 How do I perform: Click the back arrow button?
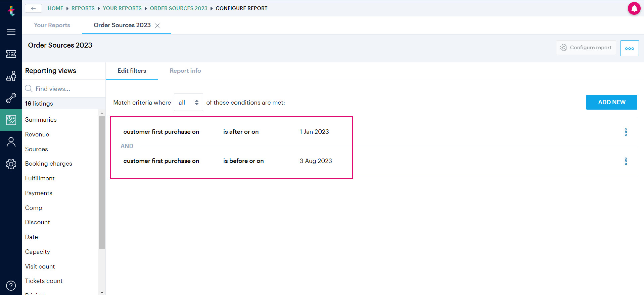33,8
